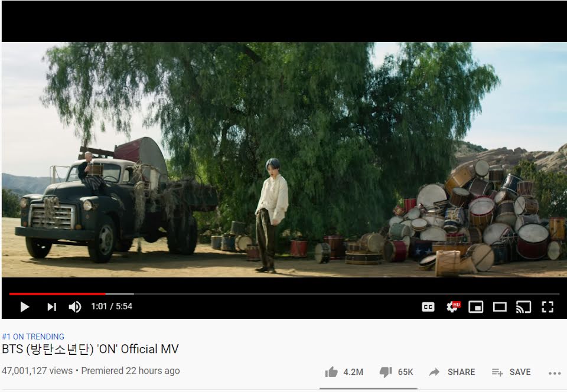Image resolution: width=567 pixels, height=392 pixels.
Task: Click the SAVE label
Action: coord(520,372)
